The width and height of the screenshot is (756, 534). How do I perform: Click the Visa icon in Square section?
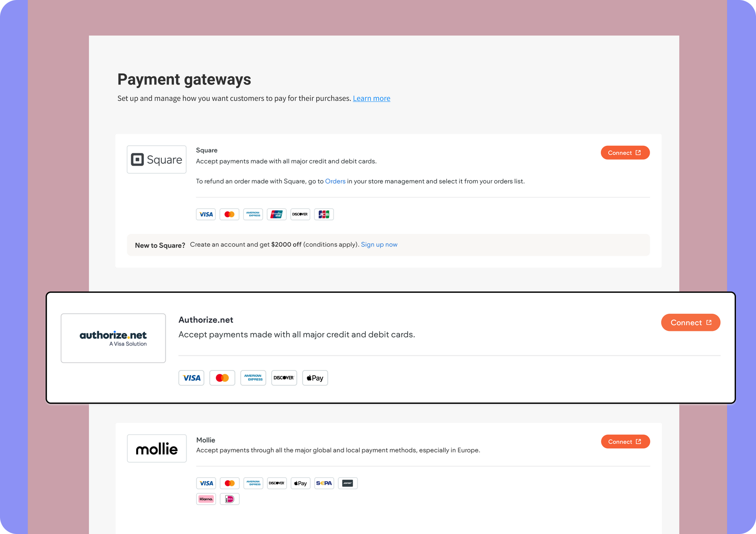click(x=206, y=214)
